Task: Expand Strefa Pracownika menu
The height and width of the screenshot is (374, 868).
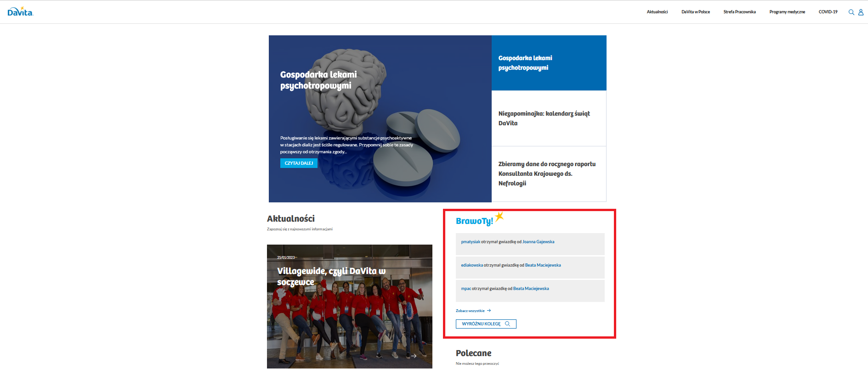Action: 739,12
